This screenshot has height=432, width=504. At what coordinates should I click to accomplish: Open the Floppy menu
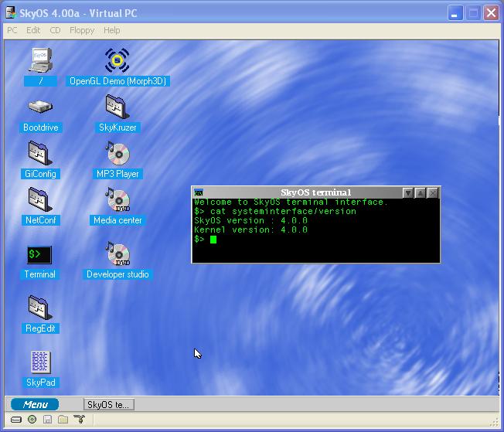pos(82,30)
